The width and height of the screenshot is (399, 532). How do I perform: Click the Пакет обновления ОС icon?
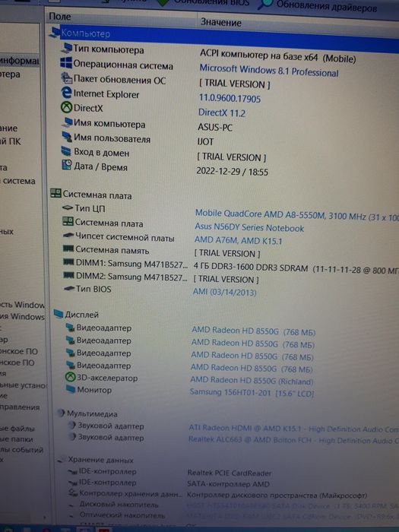[66, 78]
